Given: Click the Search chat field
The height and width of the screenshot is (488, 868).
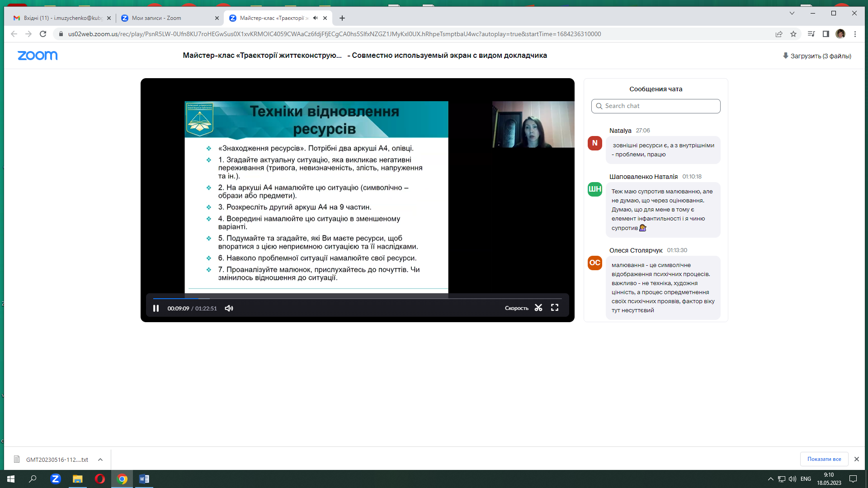Looking at the screenshot, I should pyautogui.click(x=656, y=106).
